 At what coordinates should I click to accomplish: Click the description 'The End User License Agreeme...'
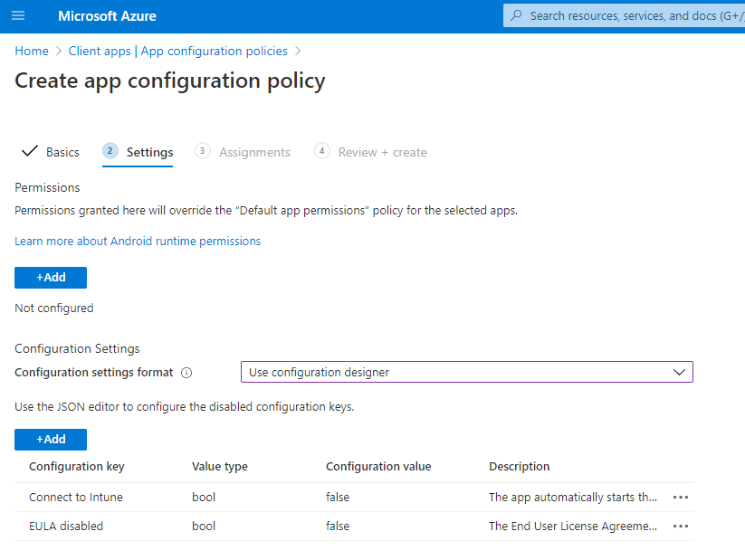(x=572, y=527)
